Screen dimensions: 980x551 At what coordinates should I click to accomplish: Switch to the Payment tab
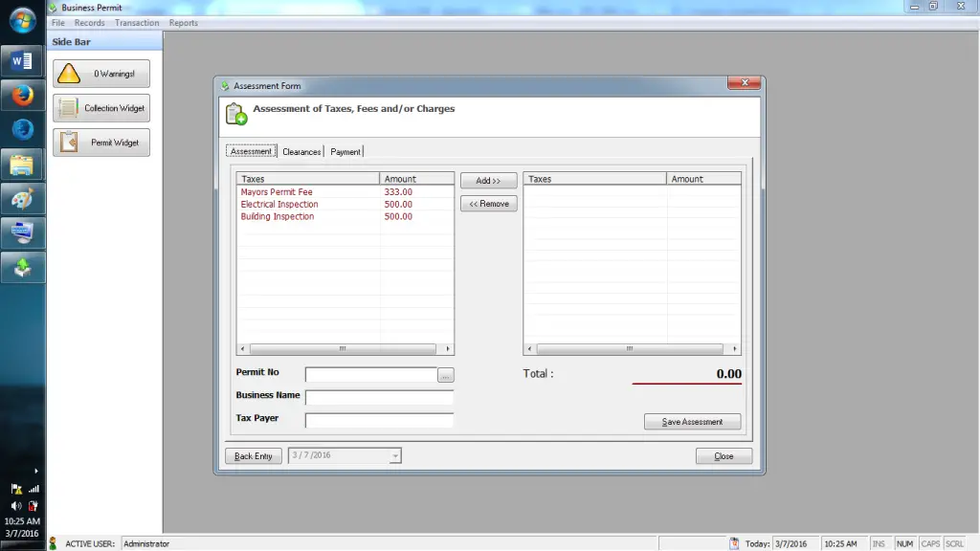tap(345, 152)
